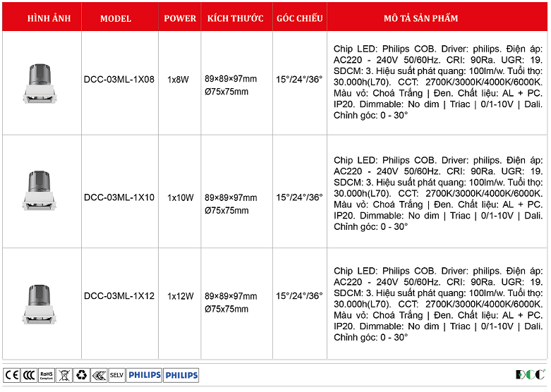Select the recycling arrows symbol
551x392 pixels.
(x=82, y=375)
